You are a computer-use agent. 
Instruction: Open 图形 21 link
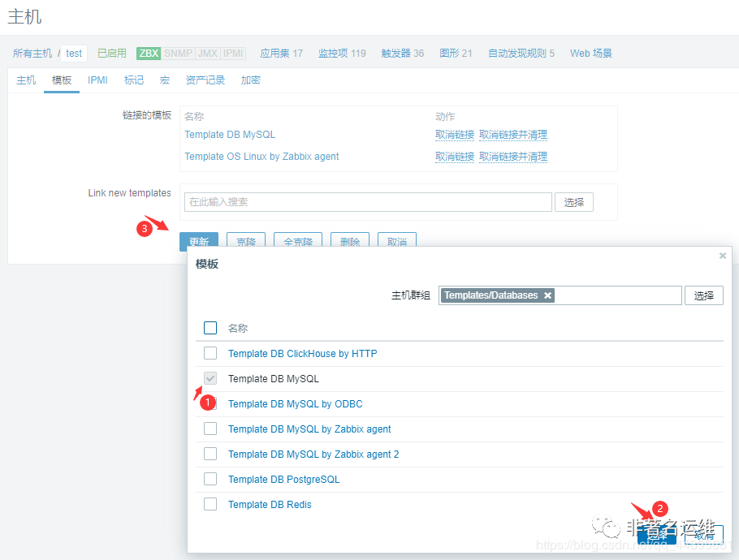click(x=456, y=54)
